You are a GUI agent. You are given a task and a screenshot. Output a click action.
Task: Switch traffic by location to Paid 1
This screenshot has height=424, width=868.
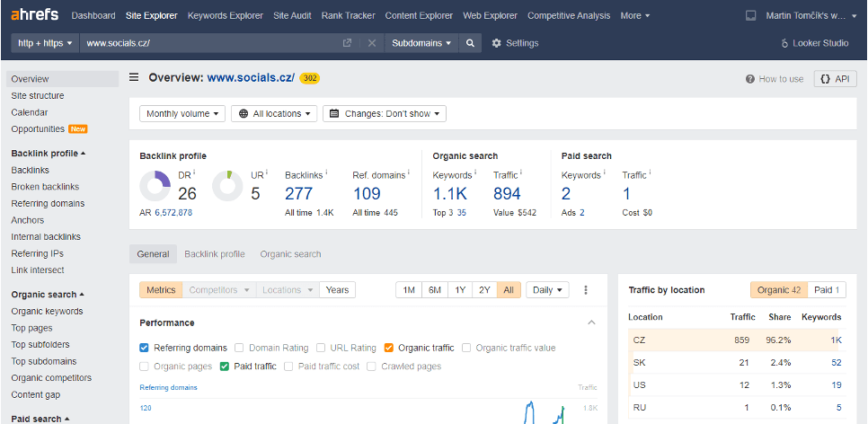point(827,289)
